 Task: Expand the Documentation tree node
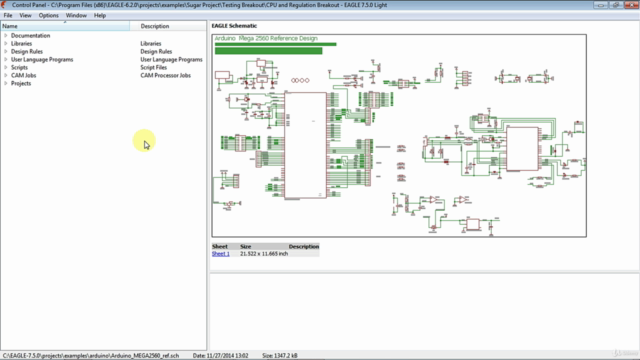pos(6,36)
